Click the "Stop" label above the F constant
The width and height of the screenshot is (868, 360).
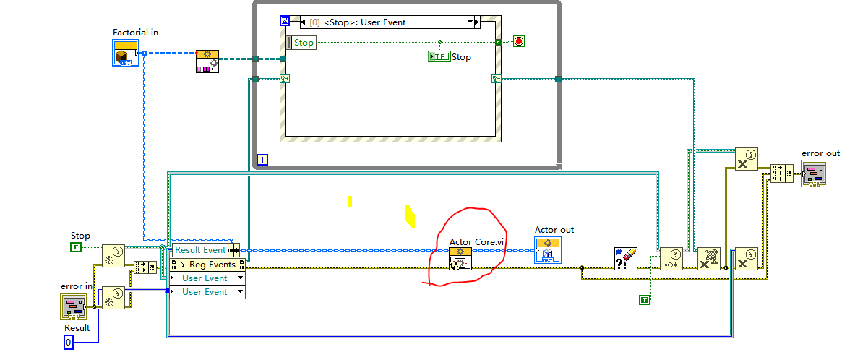tap(80, 236)
